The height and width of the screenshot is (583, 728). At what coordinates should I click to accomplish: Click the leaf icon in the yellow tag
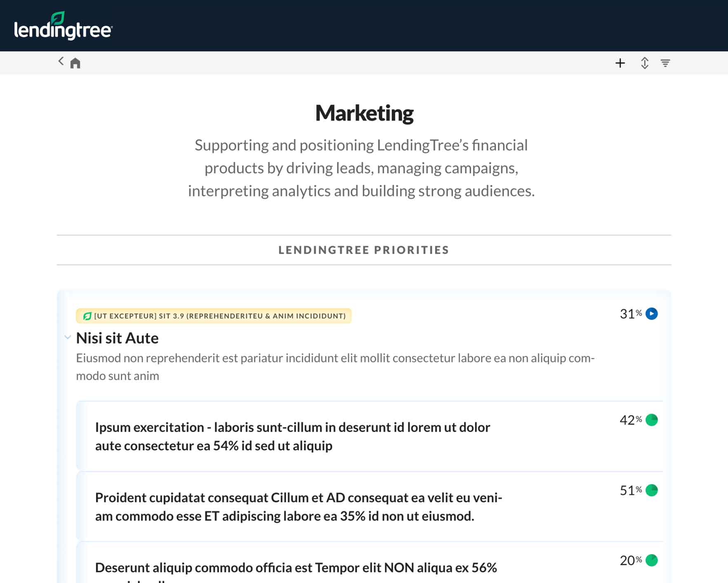pyautogui.click(x=88, y=316)
